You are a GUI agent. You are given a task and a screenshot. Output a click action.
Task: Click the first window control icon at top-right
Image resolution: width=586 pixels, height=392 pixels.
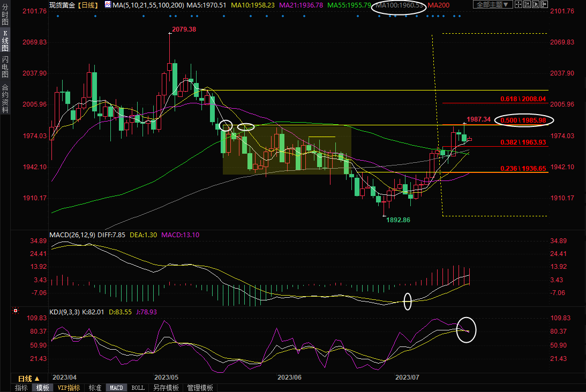(x=519, y=5)
